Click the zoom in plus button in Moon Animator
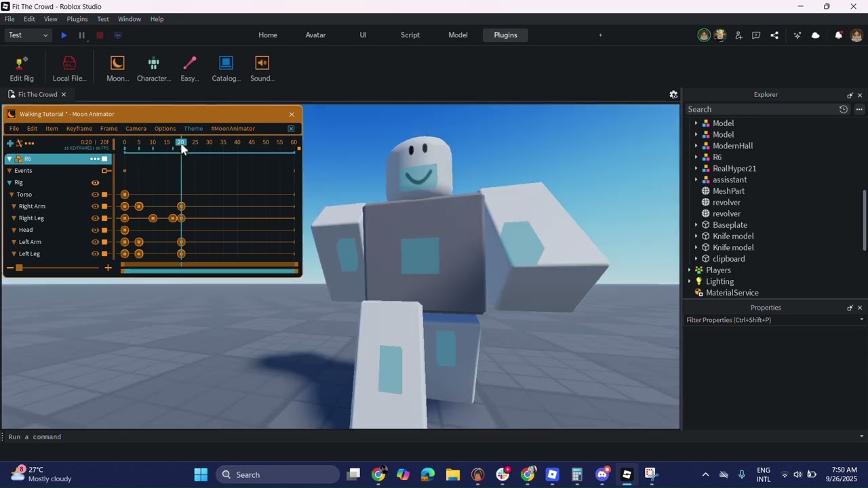Screen dimensions: 868x488 coord(108,268)
